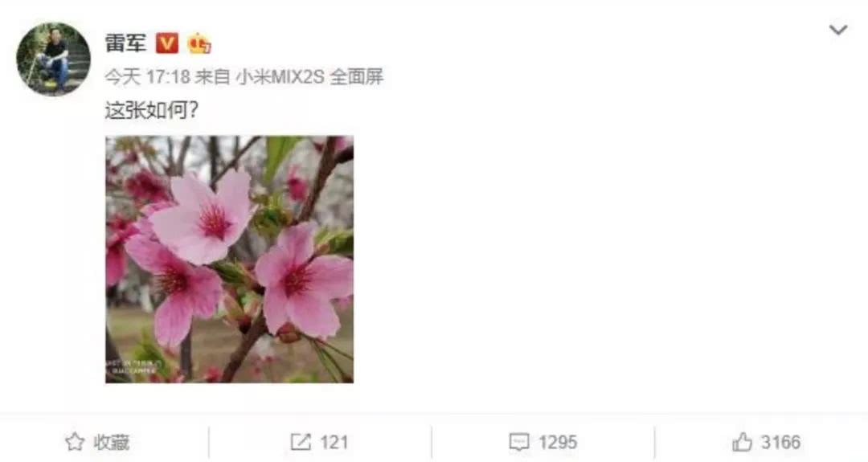868x462 pixels.
Task: Click the star favorite icon
Action: pyautogui.click(x=75, y=442)
